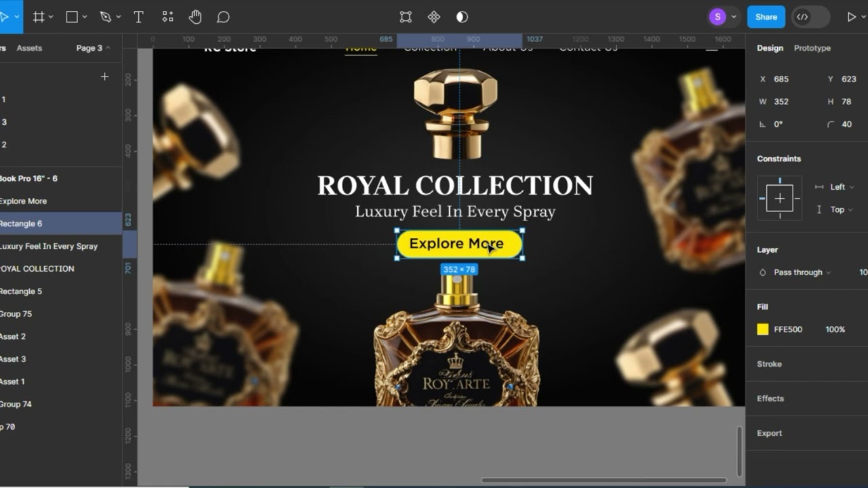
Task: Open Present options dropdown arrow
Action: tap(864, 17)
